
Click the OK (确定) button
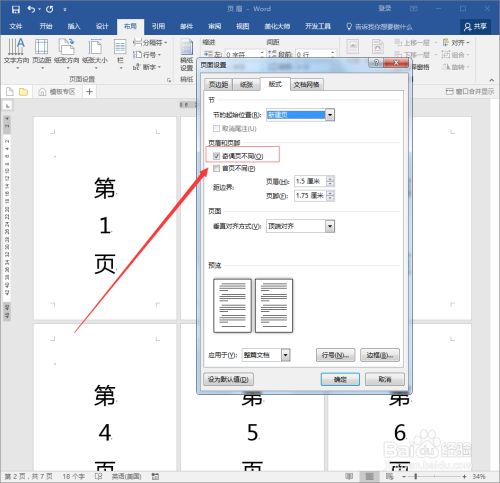click(340, 379)
